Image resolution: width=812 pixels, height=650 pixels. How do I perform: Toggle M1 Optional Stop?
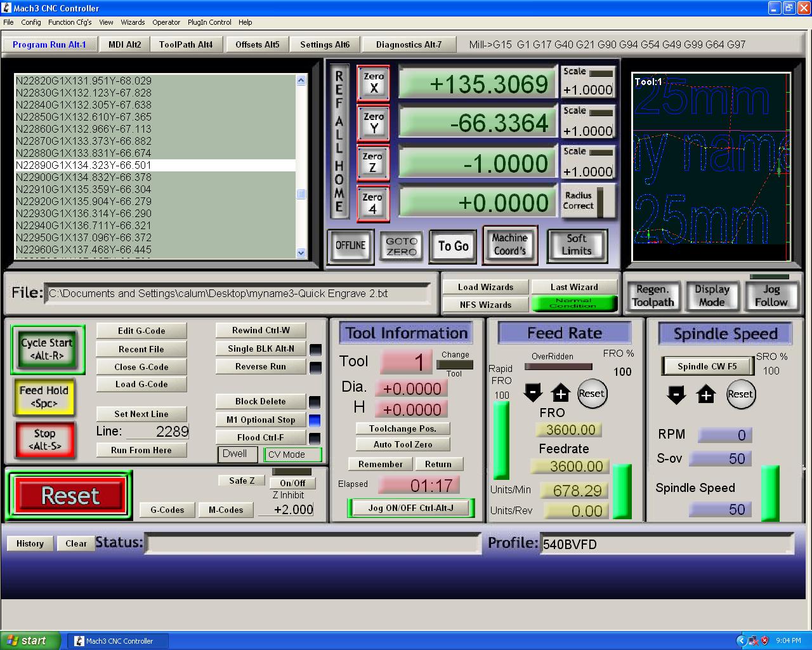(261, 420)
